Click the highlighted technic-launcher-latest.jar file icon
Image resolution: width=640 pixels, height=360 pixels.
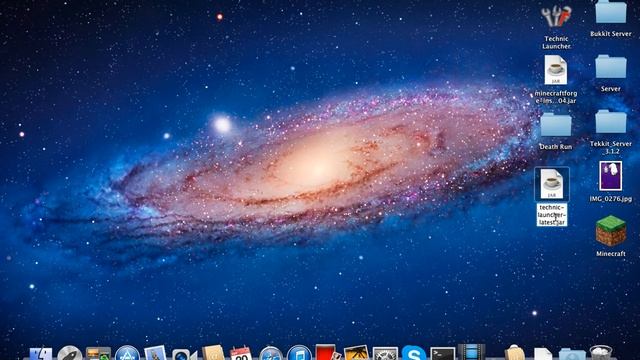pyautogui.click(x=552, y=184)
